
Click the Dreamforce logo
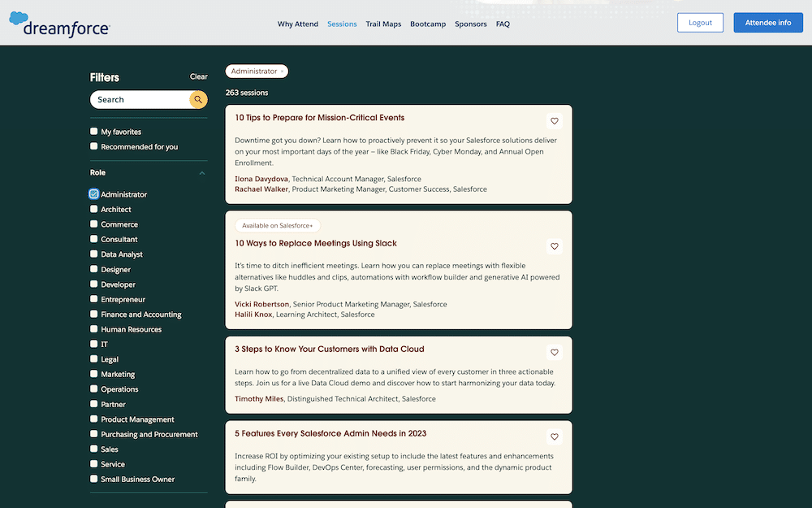(59, 25)
